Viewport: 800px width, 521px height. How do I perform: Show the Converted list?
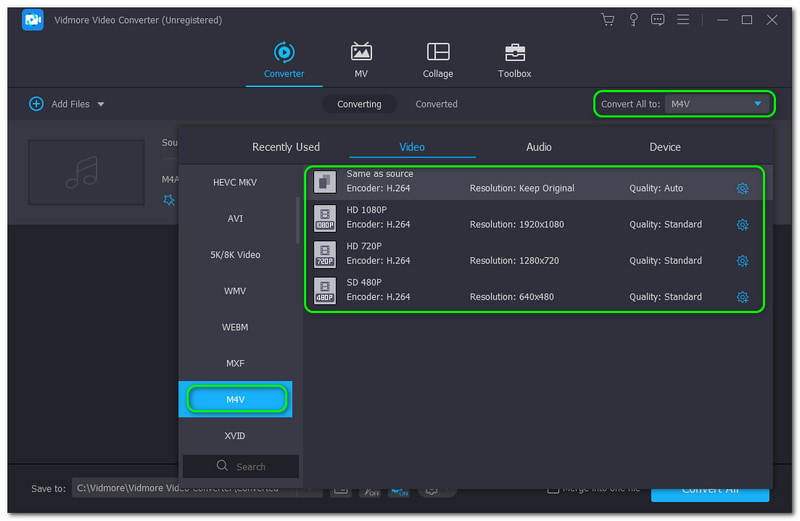coord(436,104)
